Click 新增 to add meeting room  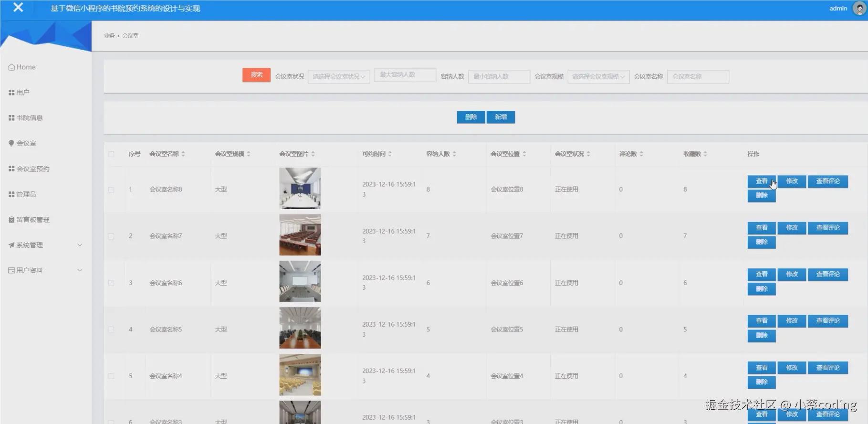pyautogui.click(x=501, y=117)
